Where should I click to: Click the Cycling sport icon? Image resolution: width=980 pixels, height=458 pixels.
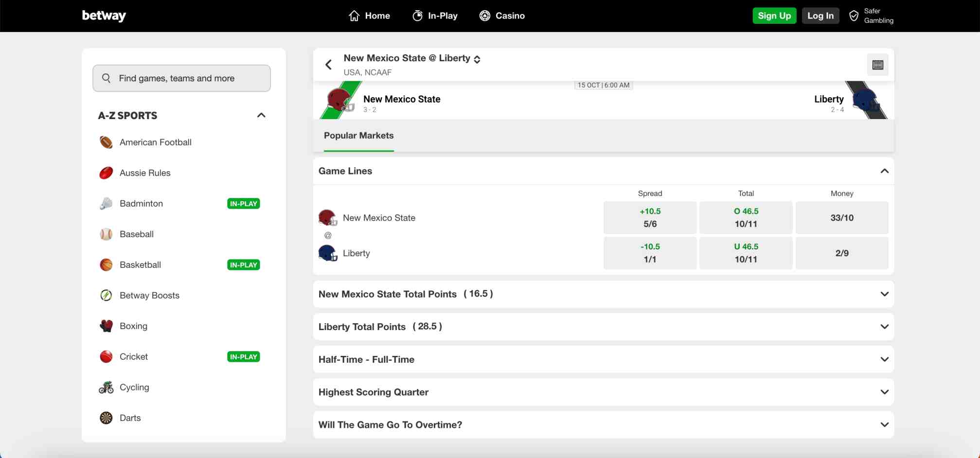pyautogui.click(x=106, y=388)
